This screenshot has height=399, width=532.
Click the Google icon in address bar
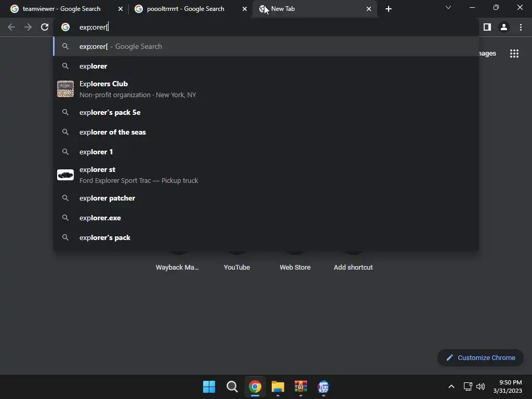pos(65,27)
